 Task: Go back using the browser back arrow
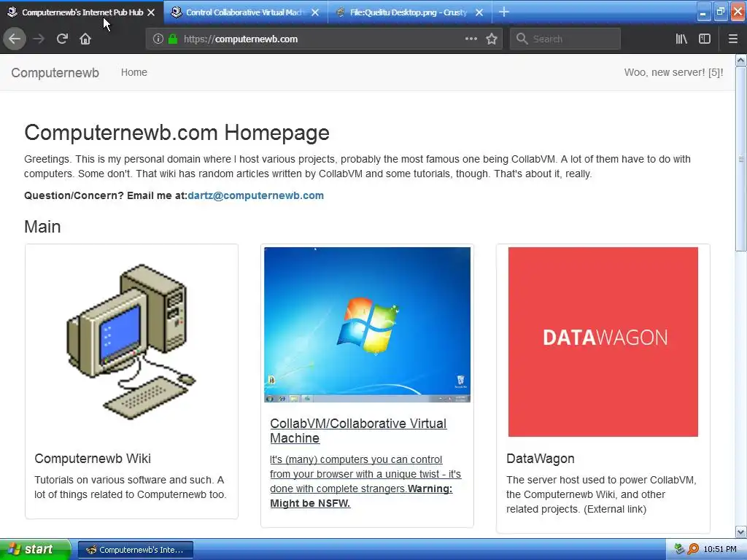click(15, 39)
